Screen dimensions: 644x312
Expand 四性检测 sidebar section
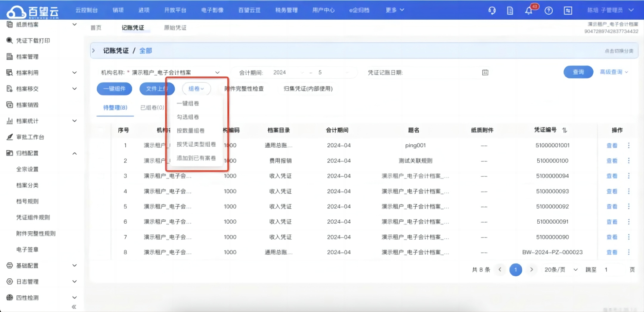coord(75,298)
